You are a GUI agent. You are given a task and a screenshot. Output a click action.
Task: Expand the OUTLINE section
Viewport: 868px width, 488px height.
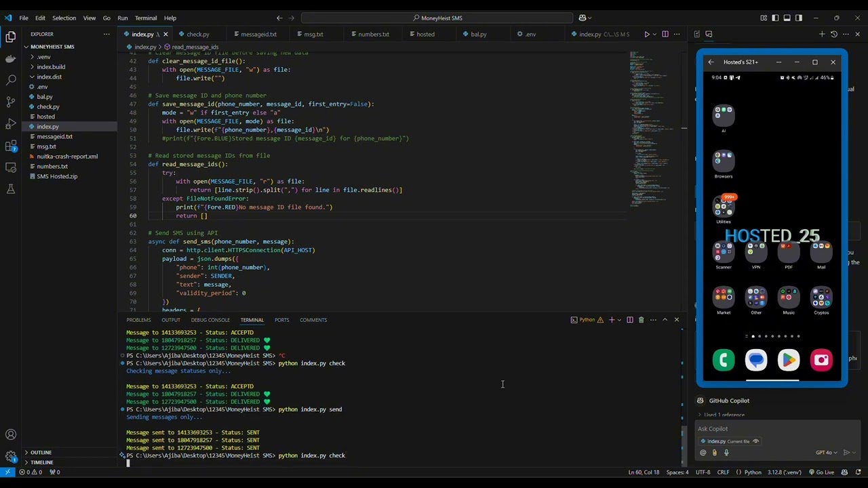[41, 452]
